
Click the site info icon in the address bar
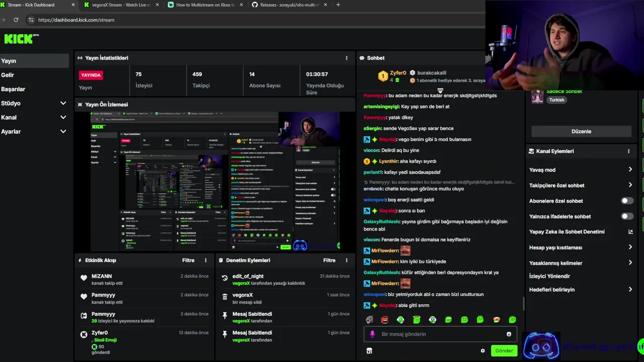[31, 20]
